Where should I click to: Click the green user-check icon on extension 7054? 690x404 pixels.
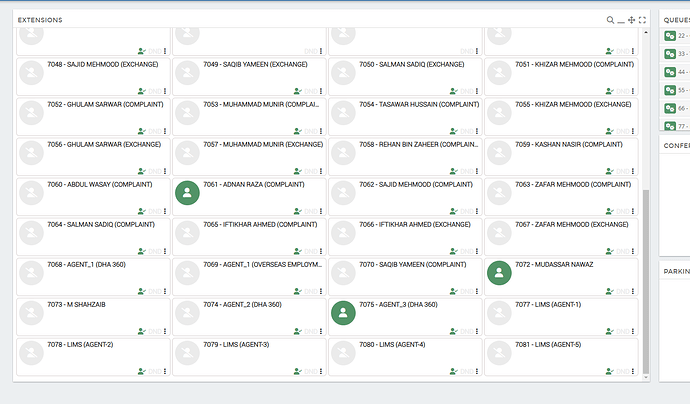tap(454, 131)
